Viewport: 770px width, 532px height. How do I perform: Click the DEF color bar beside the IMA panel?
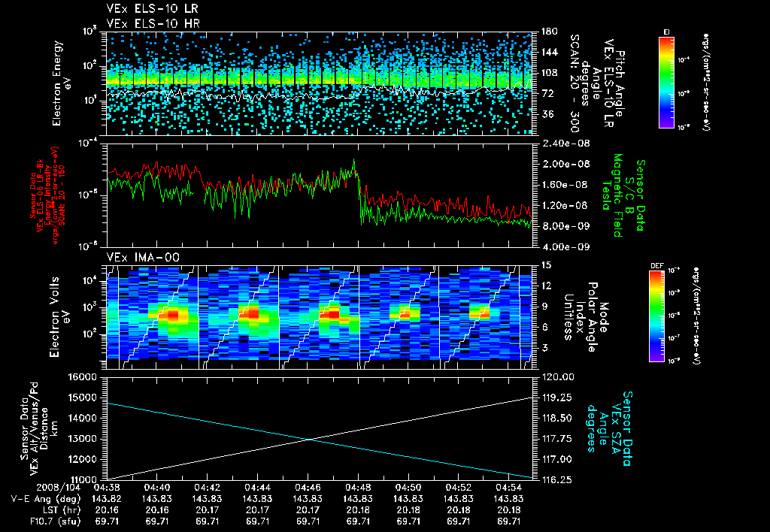657,316
